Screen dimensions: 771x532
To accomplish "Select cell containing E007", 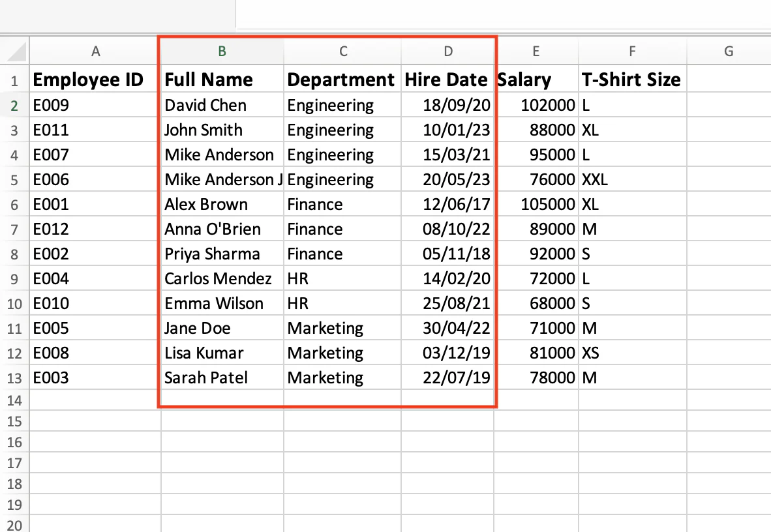I will 95,155.
